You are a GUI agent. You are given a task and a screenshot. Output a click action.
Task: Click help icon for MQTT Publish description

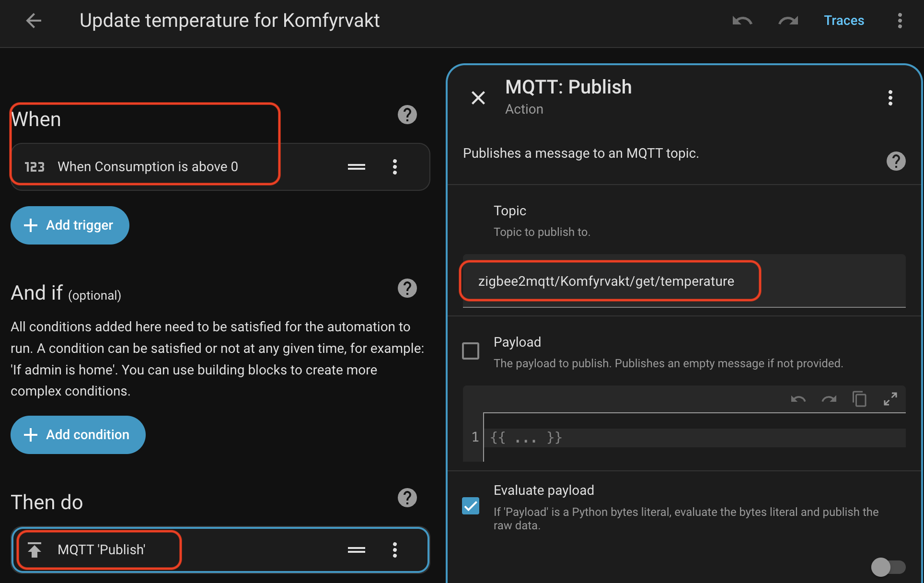click(895, 161)
